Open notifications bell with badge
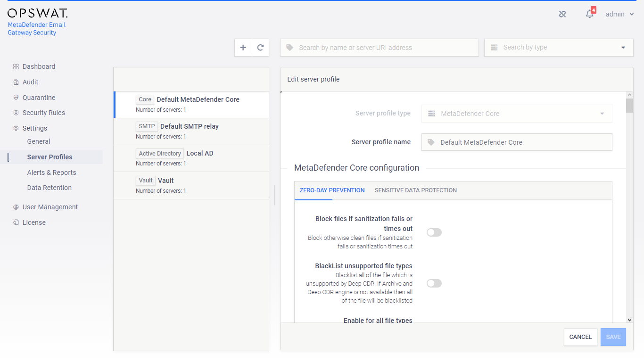The width and height of the screenshot is (644, 362). pos(590,14)
